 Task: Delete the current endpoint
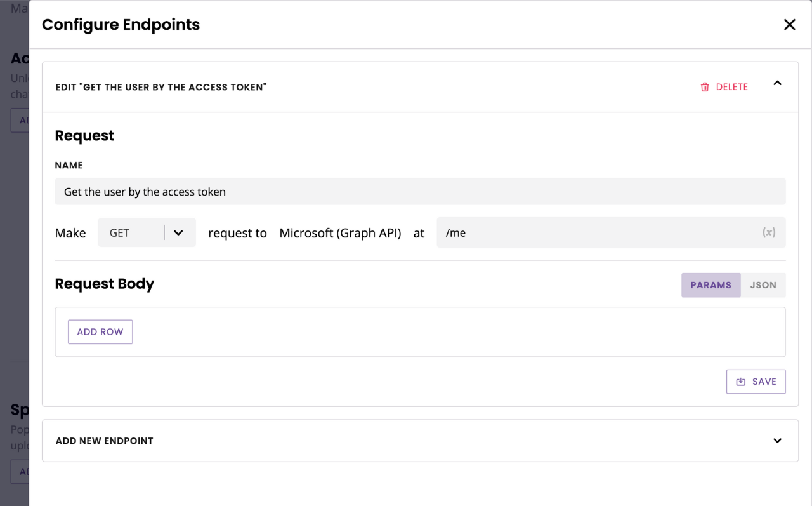(x=724, y=87)
